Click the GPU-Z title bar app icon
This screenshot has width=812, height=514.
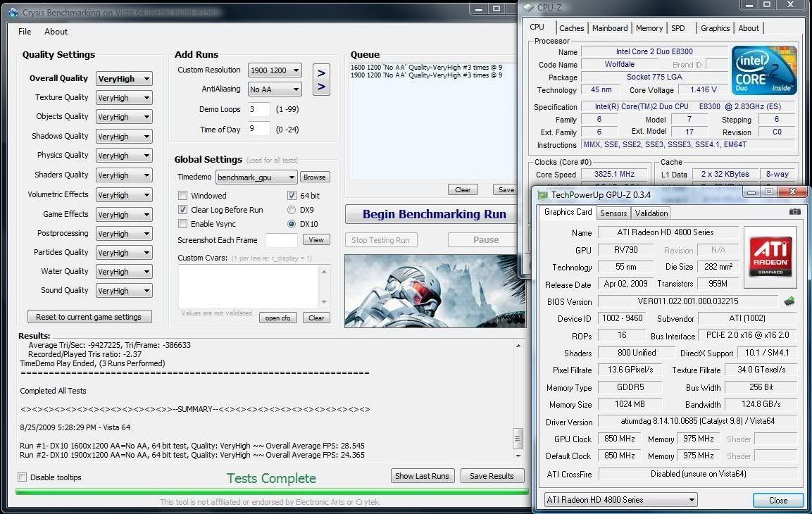(x=542, y=195)
